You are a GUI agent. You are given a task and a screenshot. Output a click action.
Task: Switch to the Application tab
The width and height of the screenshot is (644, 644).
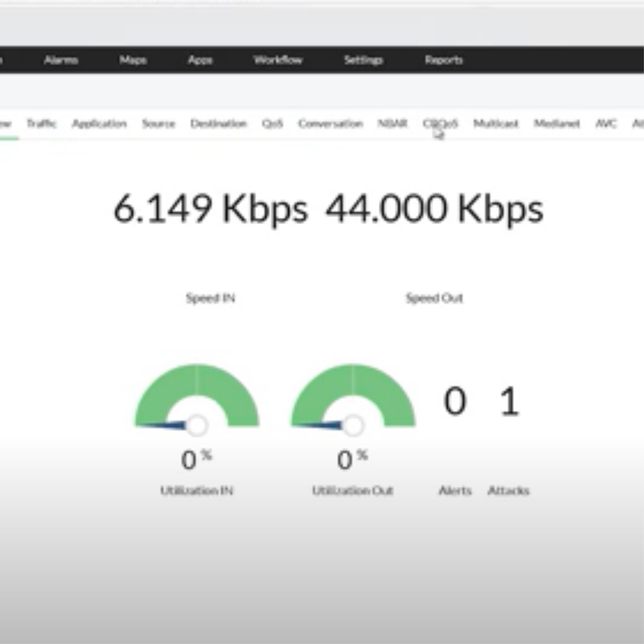point(99,124)
